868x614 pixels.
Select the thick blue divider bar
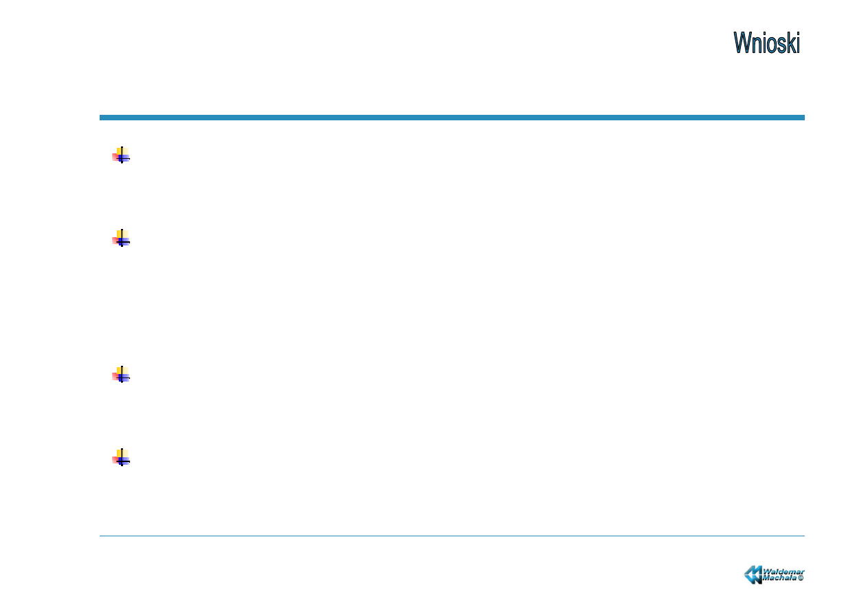pos(452,118)
